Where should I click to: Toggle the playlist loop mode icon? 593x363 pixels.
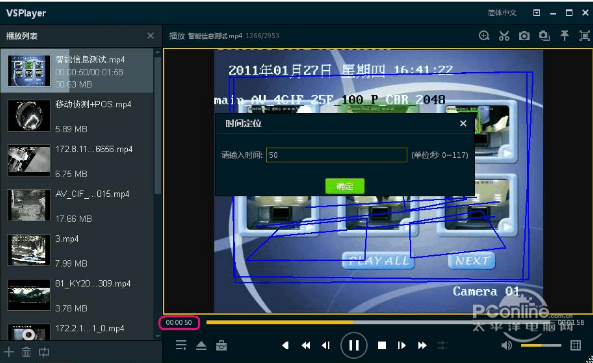tap(44, 352)
